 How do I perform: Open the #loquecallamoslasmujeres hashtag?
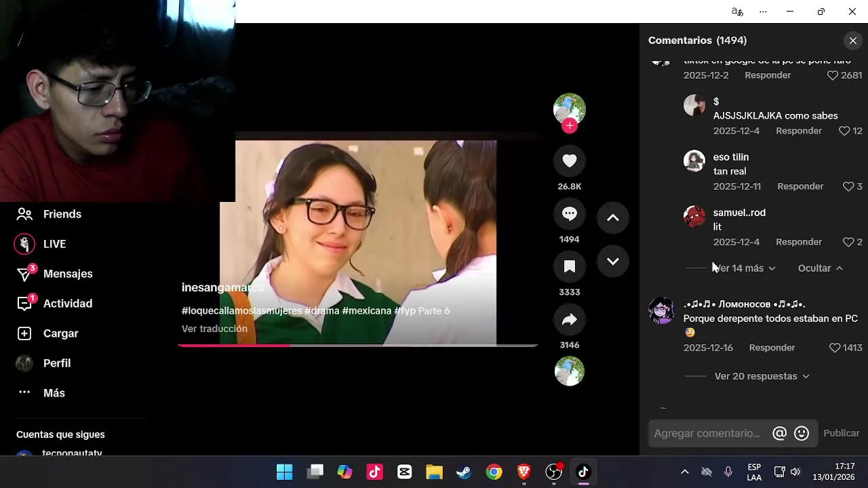(x=241, y=311)
